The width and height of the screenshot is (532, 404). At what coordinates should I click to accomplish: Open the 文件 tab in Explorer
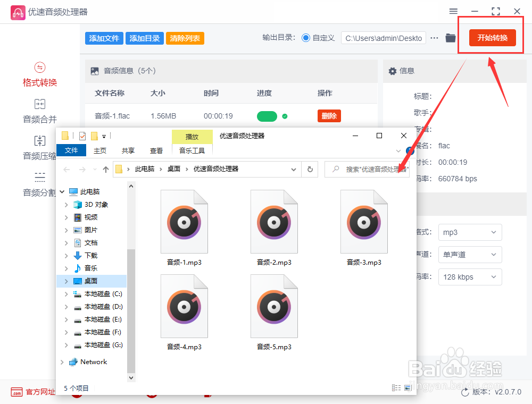click(71, 150)
